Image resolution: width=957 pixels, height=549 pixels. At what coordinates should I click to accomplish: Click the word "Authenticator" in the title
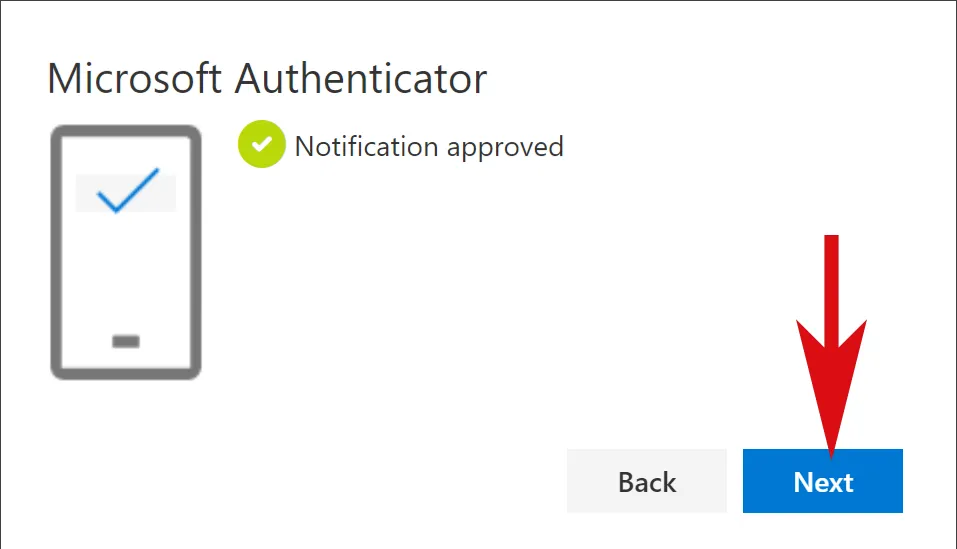pos(361,78)
